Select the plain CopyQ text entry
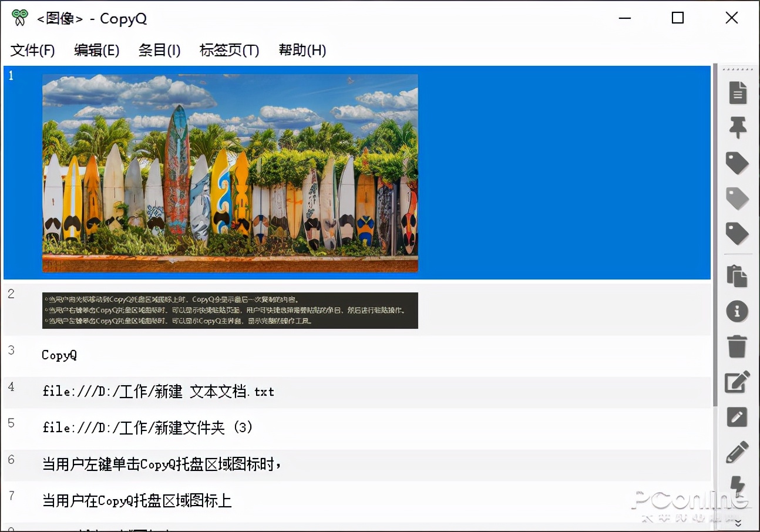The image size is (760, 532). tap(59, 354)
